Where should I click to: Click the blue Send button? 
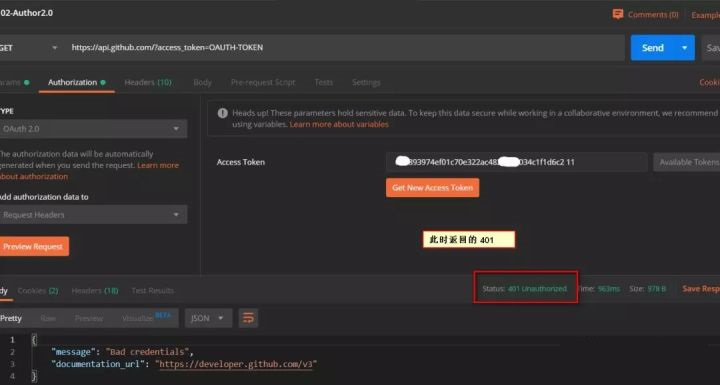pyautogui.click(x=653, y=48)
